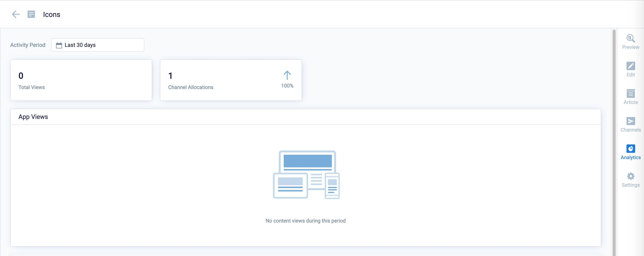Click the 100% change label
Screen dimensions: 644x256
(287, 86)
